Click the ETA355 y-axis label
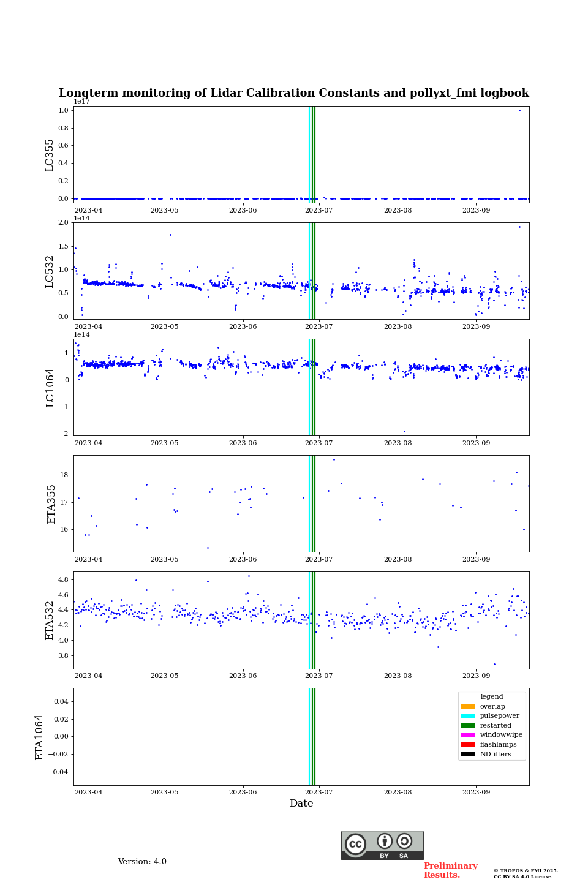The image size is (588, 882). [51, 504]
